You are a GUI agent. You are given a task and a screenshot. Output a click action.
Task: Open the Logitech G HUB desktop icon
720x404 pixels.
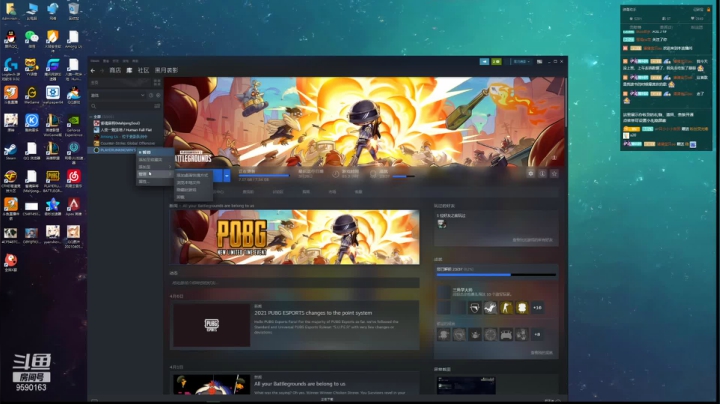coord(11,69)
